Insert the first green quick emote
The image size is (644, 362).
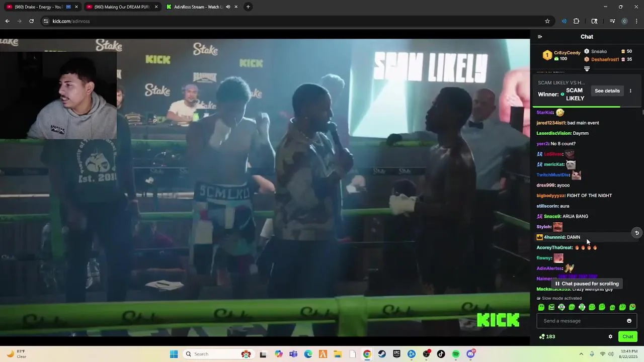click(541, 307)
